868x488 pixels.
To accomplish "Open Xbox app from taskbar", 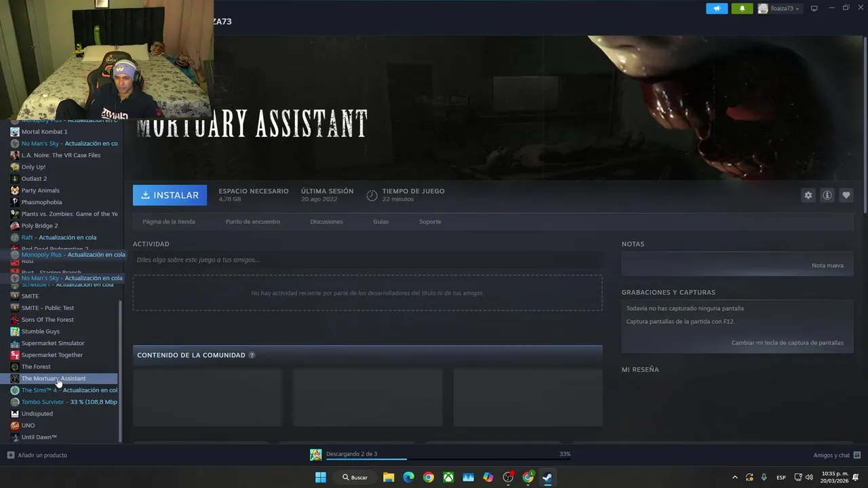I will tap(448, 477).
